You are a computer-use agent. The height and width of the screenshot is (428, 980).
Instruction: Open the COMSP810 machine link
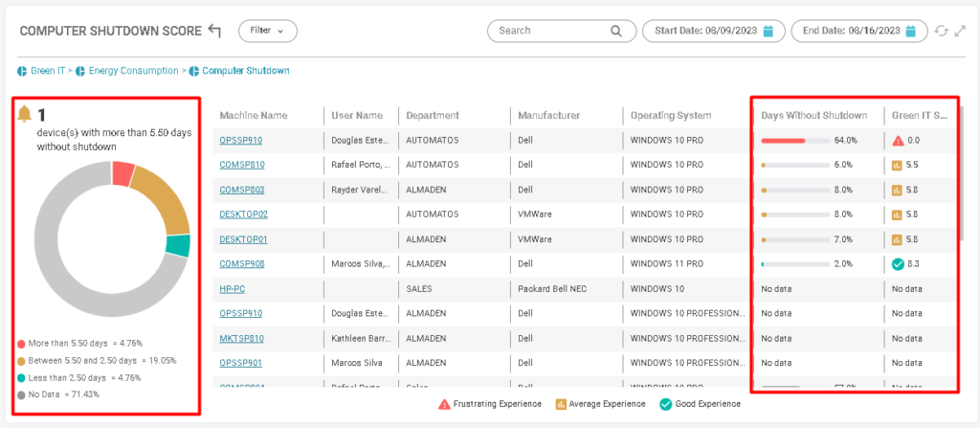(241, 165)
